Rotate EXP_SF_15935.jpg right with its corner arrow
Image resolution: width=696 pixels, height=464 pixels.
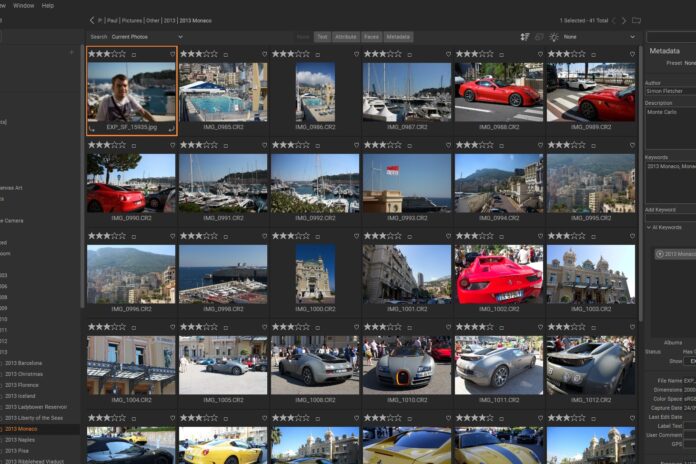(x=171, y=129)
